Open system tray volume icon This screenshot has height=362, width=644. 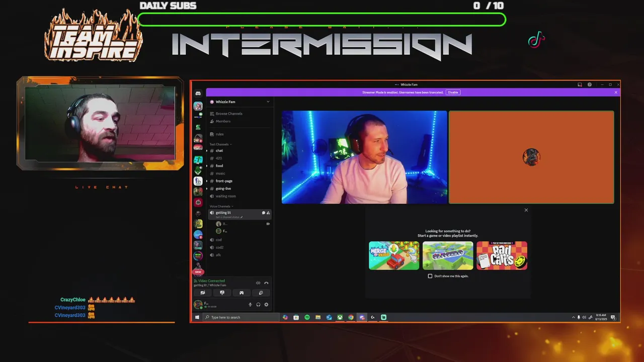tap(584, 317)
